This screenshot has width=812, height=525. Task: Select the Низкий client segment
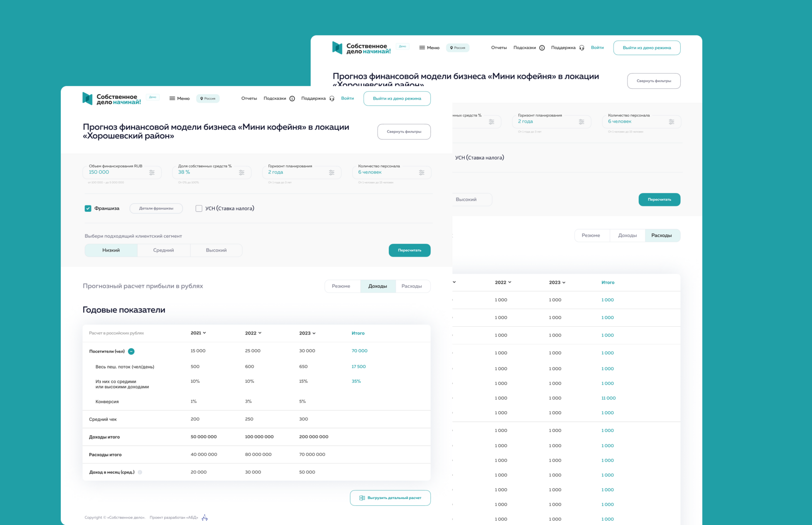111,250
